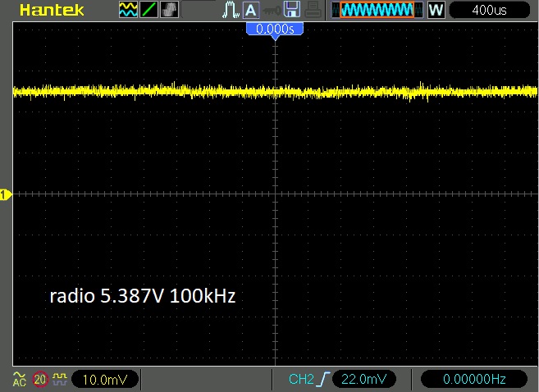Click the pulse trigger status icon
The height and width of the screenshot is (392, 539).
pos(231,10)
